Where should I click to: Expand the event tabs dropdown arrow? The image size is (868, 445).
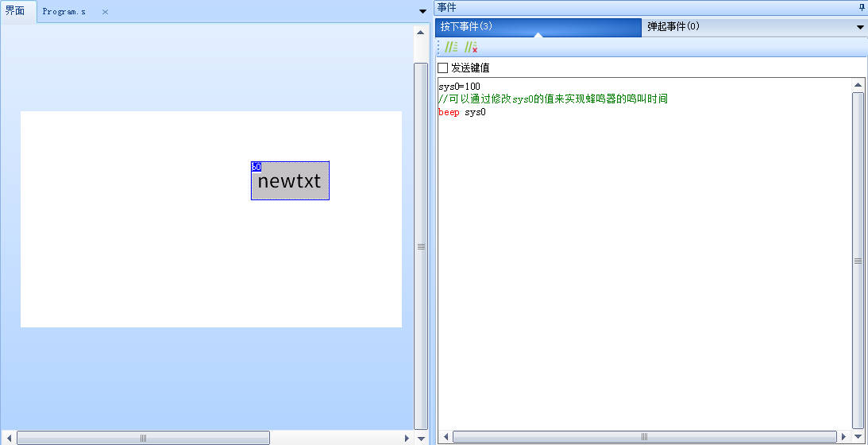[860, 27]
